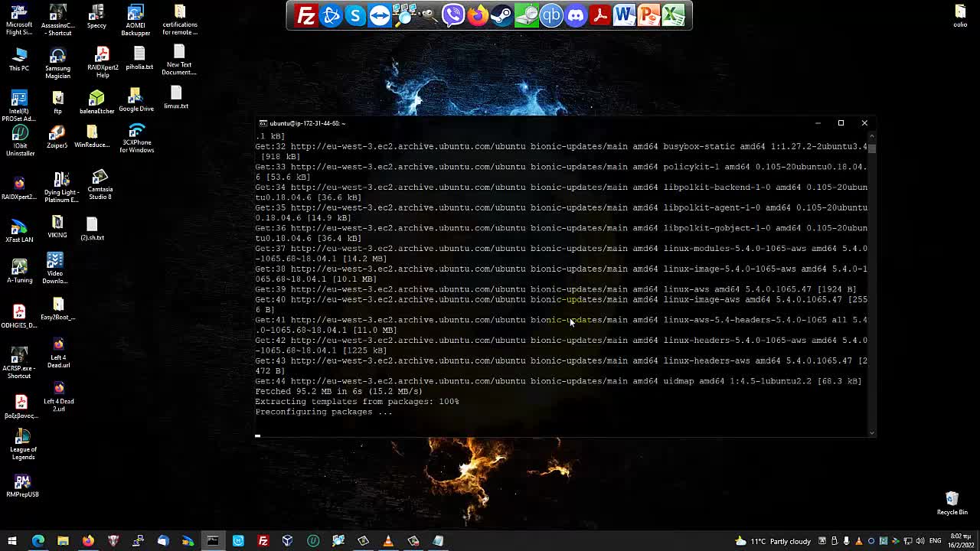Open Battle.net from the top dock
980x551 pixels.
point(331,15)
